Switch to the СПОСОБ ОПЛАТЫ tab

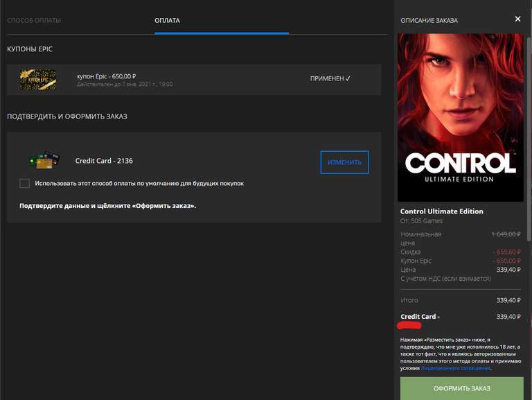[34, 21]
